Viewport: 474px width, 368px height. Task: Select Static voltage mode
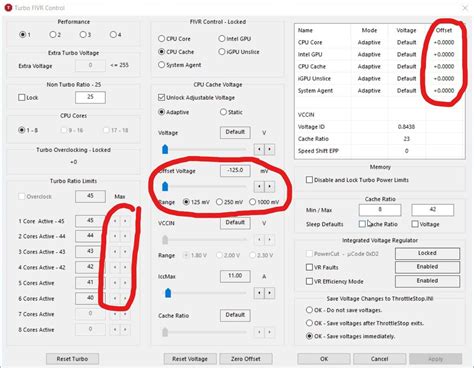point(223,112)
